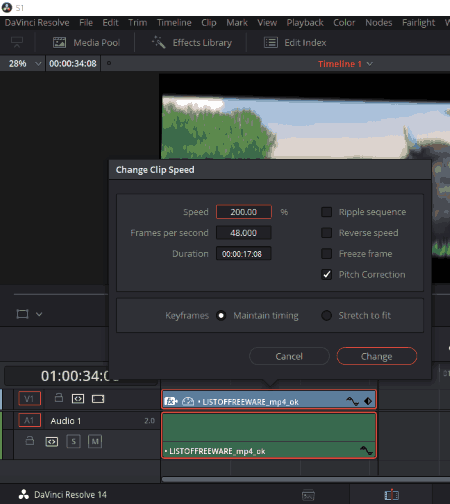The image size is (450, 504).
Task: Click the speed change icon on video clip
Action: click(x=188, y=401)
